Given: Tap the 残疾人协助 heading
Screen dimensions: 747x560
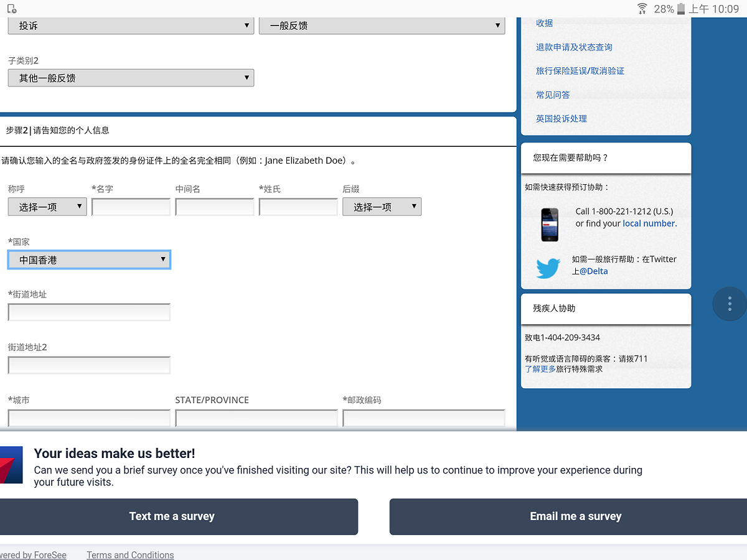Looking at the screenshot, I should coord(554,309).
